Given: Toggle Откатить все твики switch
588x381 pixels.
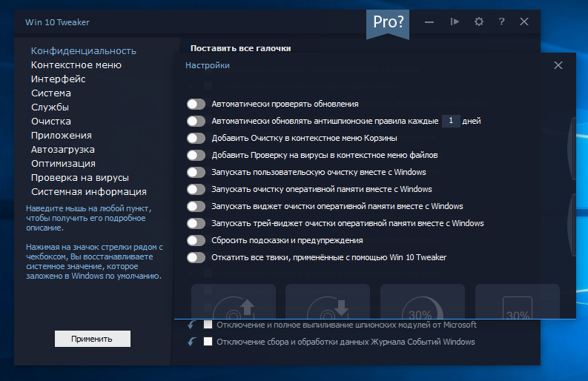Looking at the screenshot, I should click(x=196, y=258).
